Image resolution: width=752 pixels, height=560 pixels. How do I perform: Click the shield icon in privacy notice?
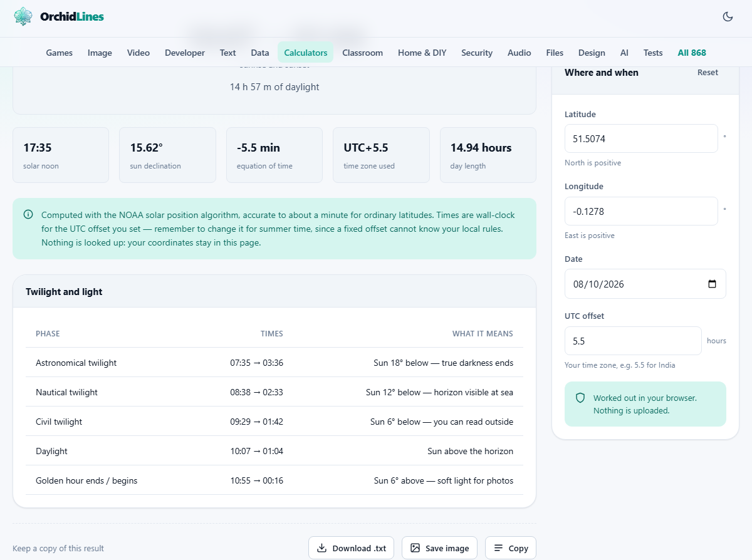point(580,398)
